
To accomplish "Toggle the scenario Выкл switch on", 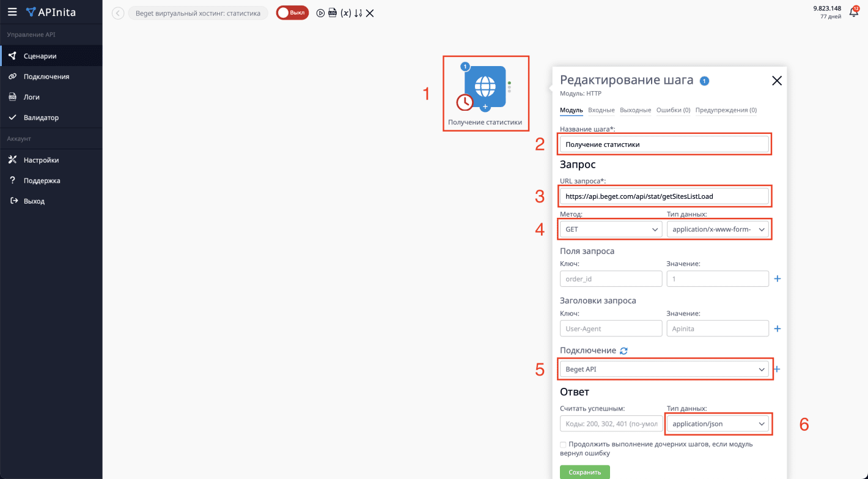I will [292, 13].
